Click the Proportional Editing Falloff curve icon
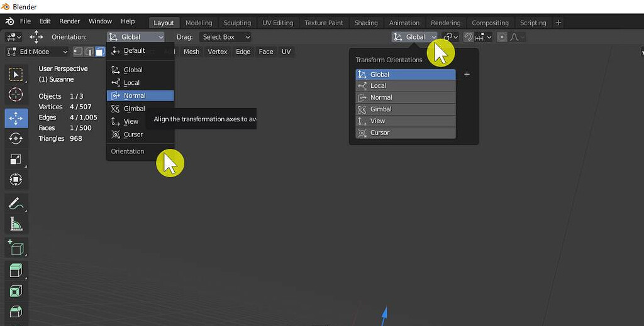The height and width of the screenshot is (326, 644). coord(514,37)
